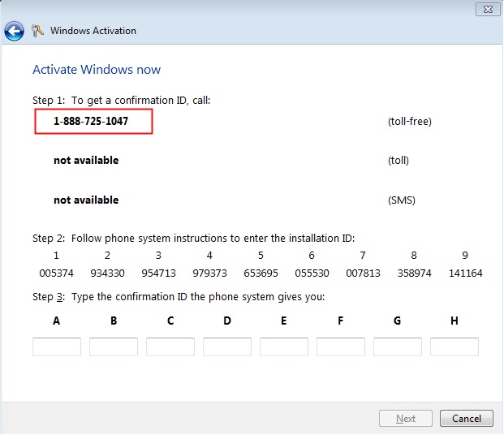504x439 pixels.
Task: Focus confirmation ID field A
Action: tap(57, 346)
